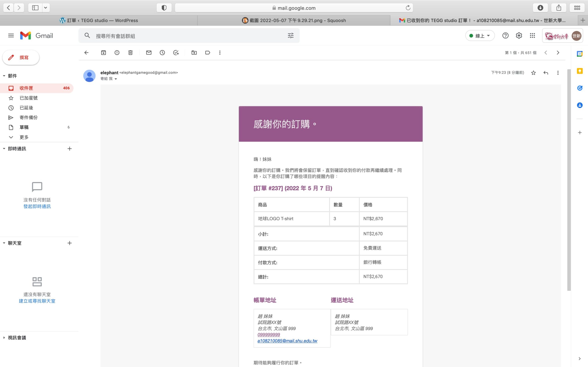
Task: Report this email as spam
Action: [x=117, y=53]
